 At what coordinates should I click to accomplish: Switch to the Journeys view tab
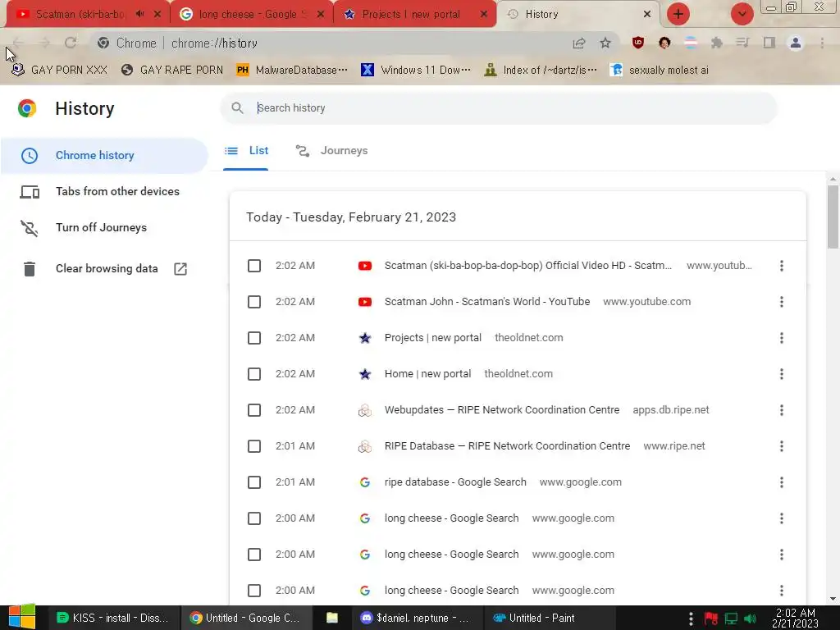click(x=331, y=151)
